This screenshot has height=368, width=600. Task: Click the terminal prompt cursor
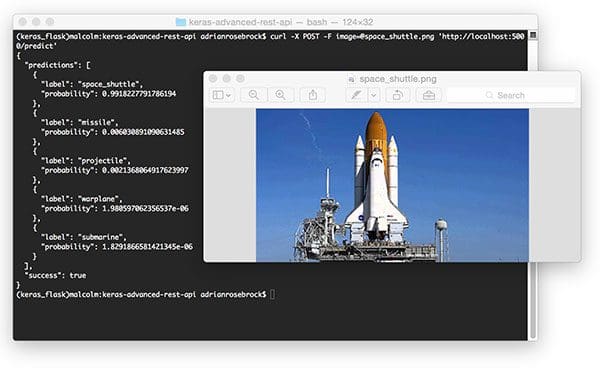point(272,294)
